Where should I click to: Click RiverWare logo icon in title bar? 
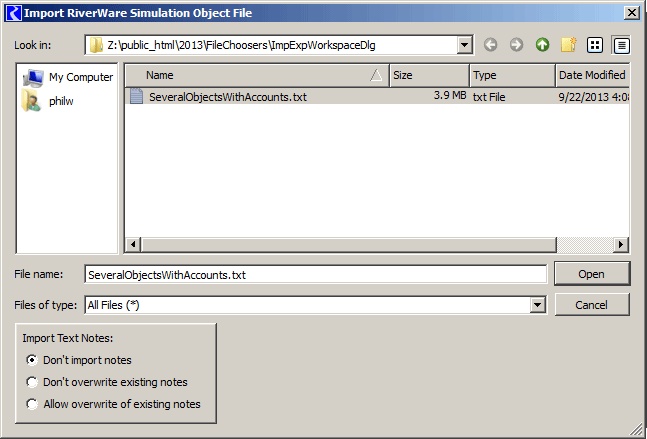click(13, 13)
